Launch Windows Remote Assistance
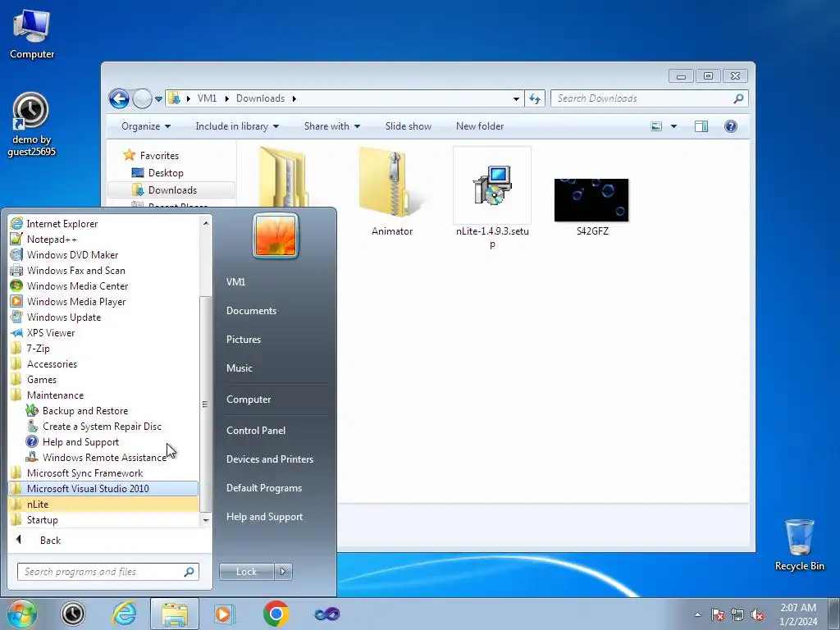Viewport: 840px width, 630px height. tap(103, 457)
